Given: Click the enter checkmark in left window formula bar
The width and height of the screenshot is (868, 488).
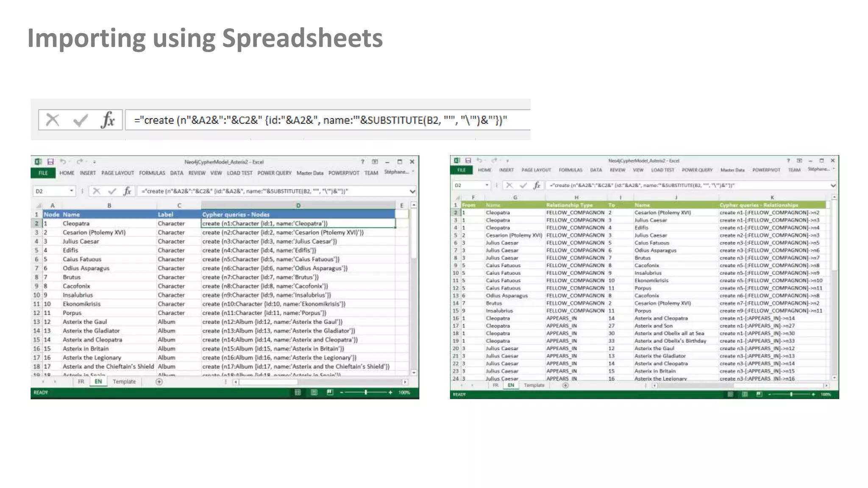Looking at the screenshot, I should pyautogui.click(x=112, y=191).
